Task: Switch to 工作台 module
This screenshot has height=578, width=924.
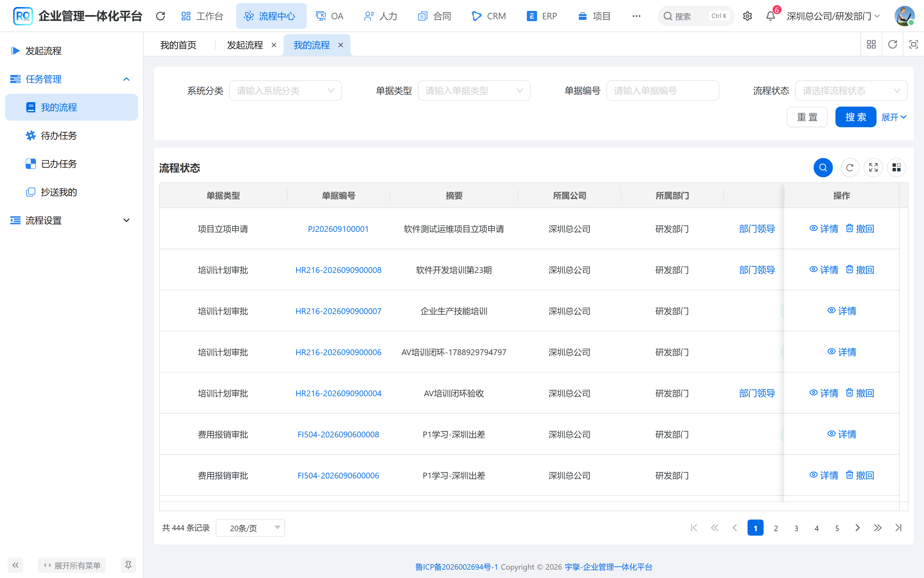Action: (202, 16)
